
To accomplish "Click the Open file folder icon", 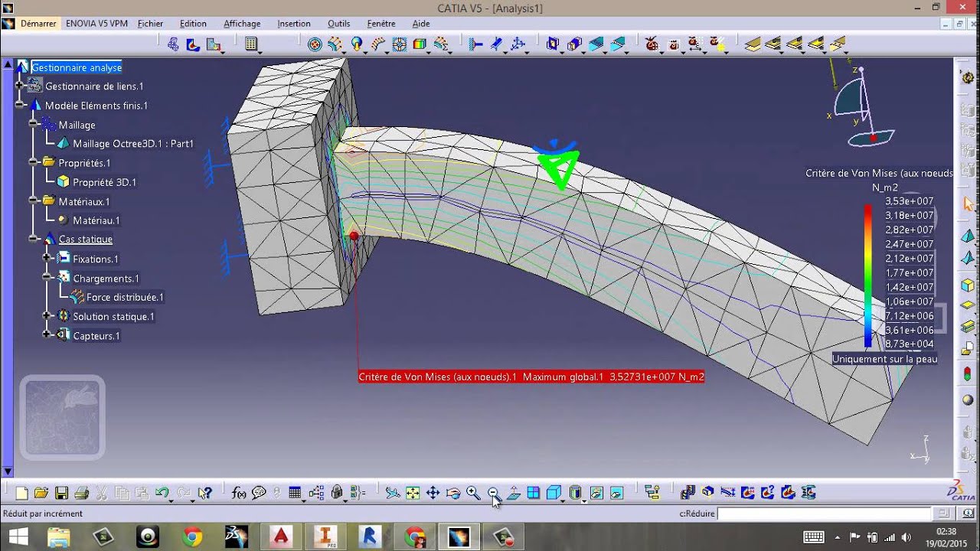I will point(41,494).
